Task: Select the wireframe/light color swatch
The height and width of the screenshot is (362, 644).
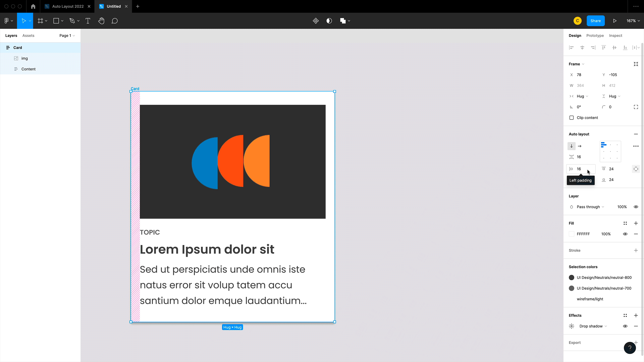Action: [x=572, y=299]
